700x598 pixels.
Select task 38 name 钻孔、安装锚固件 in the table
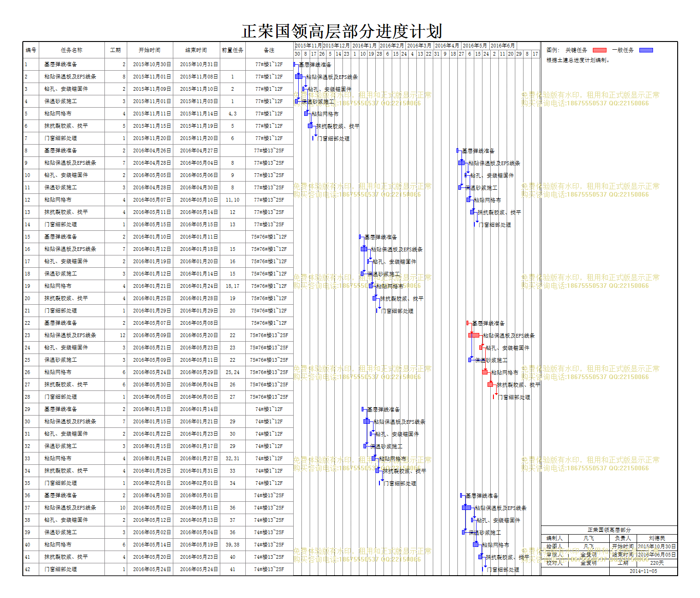(66, 520)
